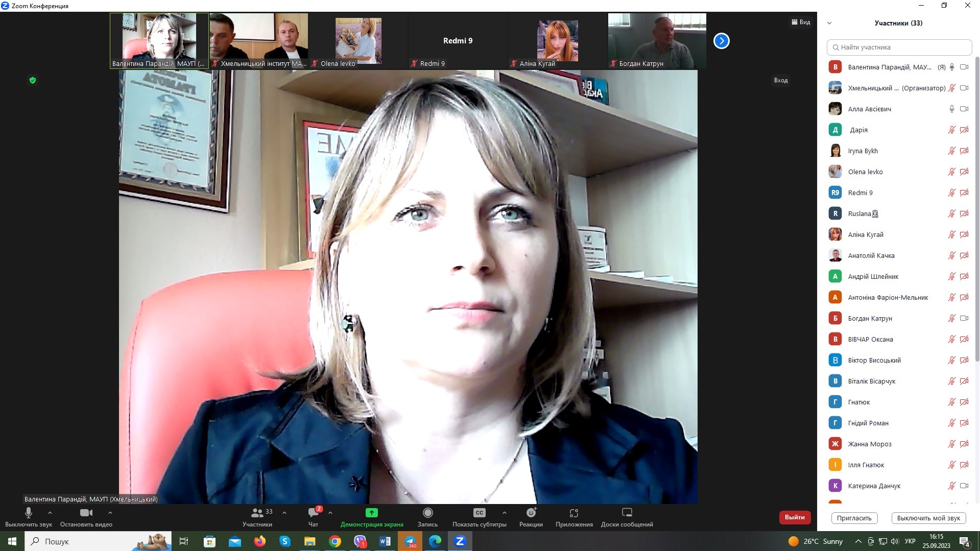Screen dimensions: 980x551
Task: Open Microsoft Store from taskbar
Action: [209, 541]
